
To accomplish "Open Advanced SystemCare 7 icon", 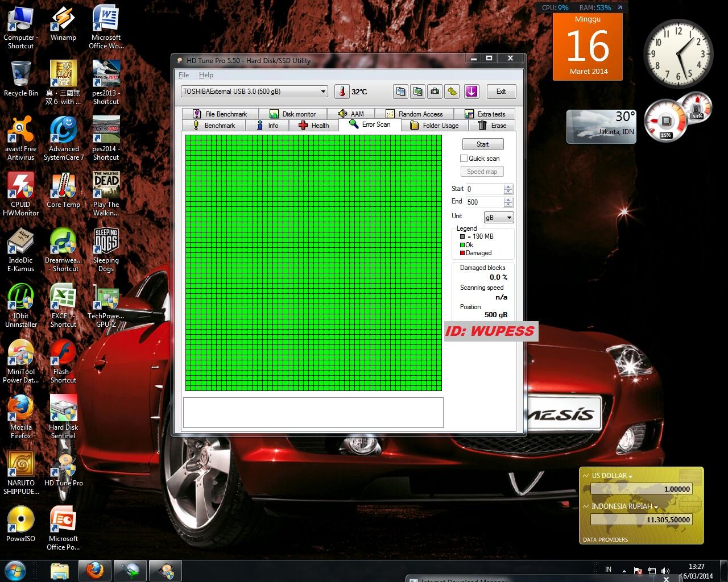I will [x=64, y=139].
